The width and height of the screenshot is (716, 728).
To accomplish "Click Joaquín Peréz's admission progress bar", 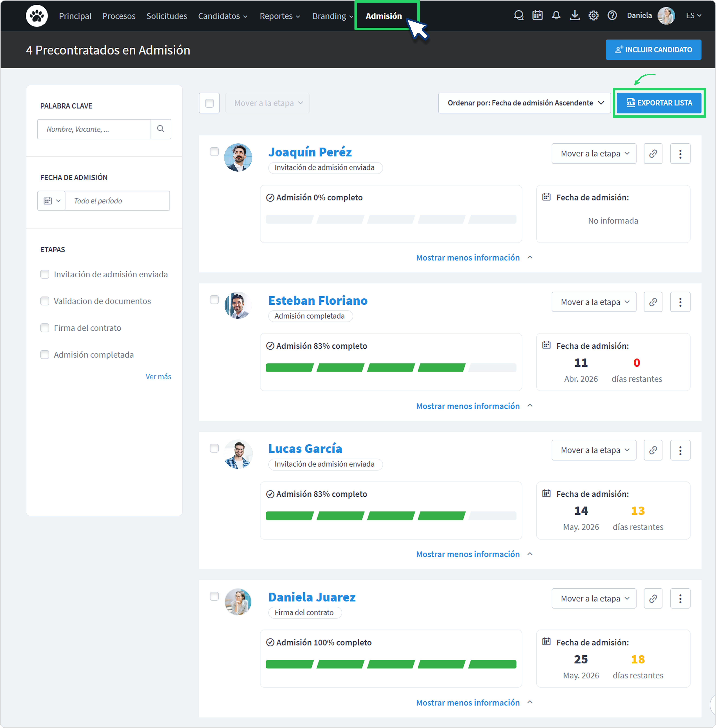I will (391, 219).
